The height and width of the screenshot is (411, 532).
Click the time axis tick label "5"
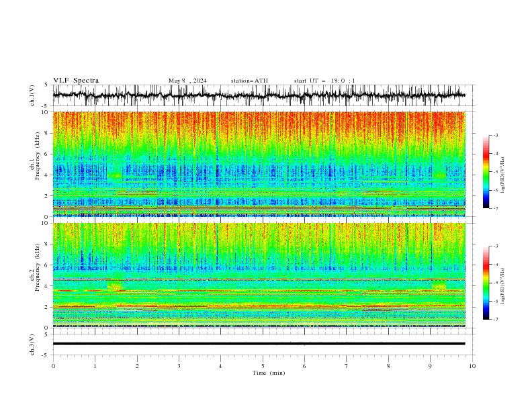click(263, 366)
